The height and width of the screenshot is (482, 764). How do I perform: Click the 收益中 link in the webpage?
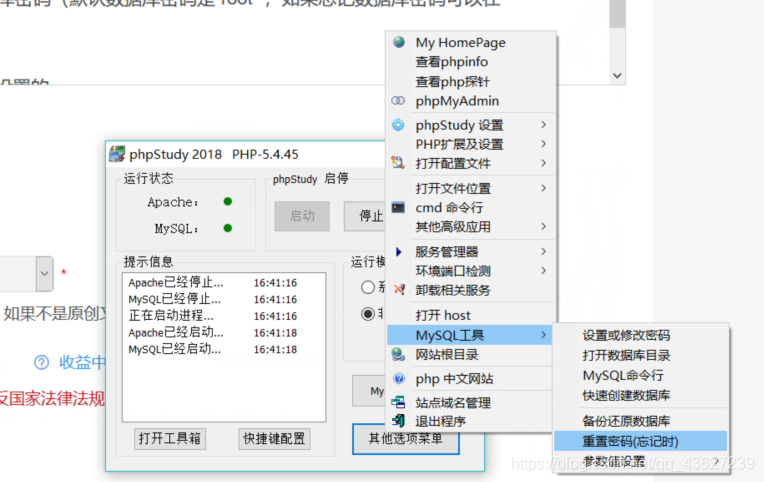(x=82, y=362)
